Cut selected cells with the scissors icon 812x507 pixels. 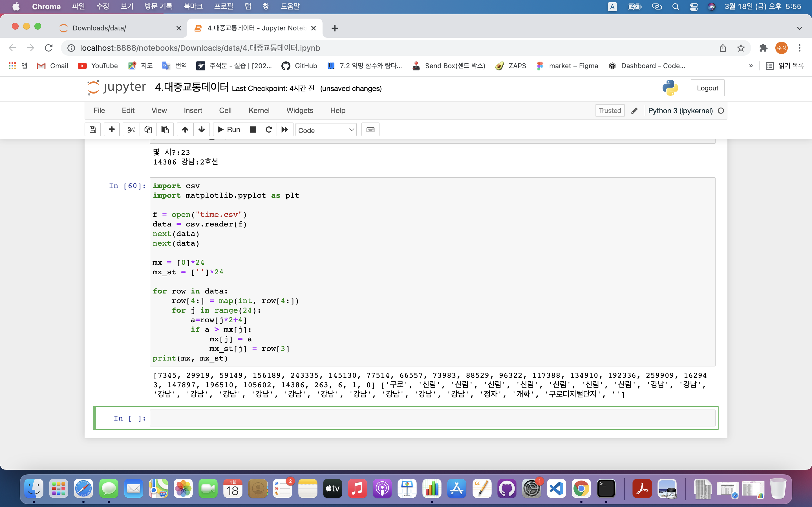[x=131, y=130]
